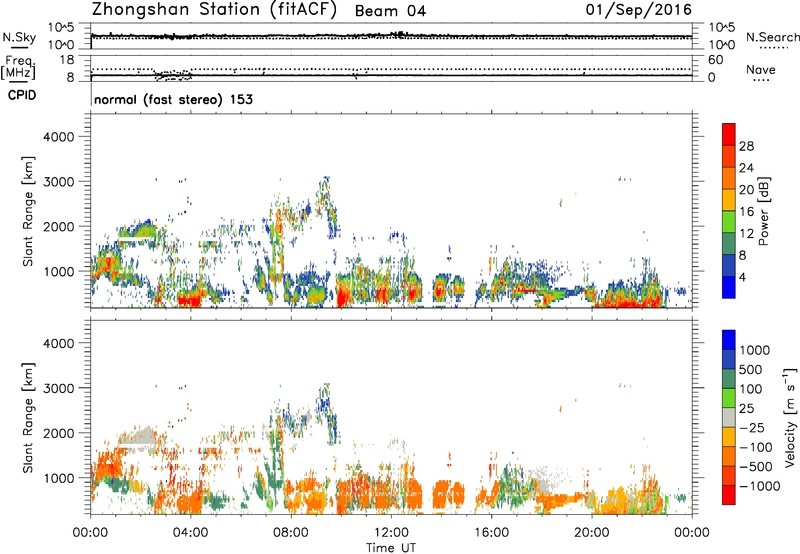Screen dimensions: 800x554
Task: Click the sky noise trace panel
Action: click(x=391, y=36)
